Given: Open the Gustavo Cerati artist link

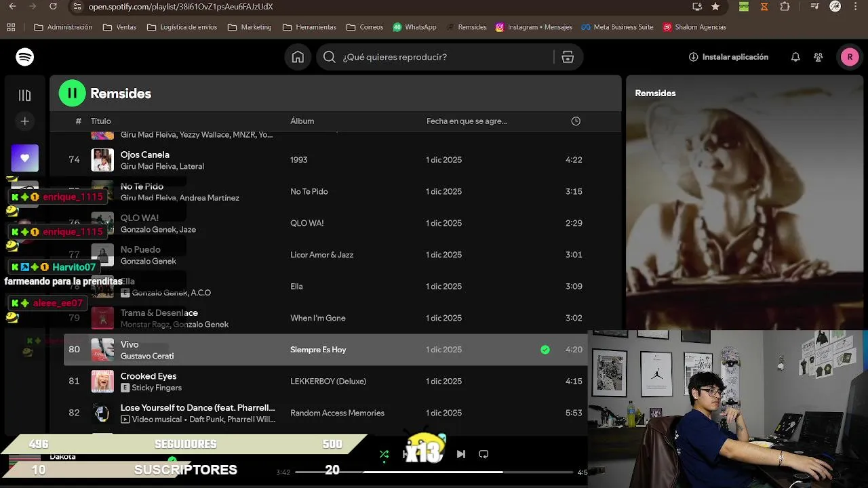Looking at the screenshot, I should (147, 356).
